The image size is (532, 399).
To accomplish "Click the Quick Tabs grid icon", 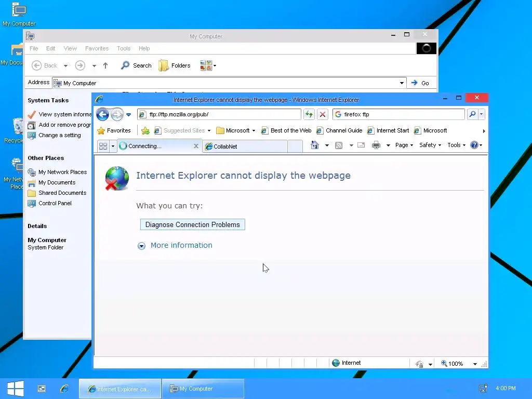I will click(103, 146).
